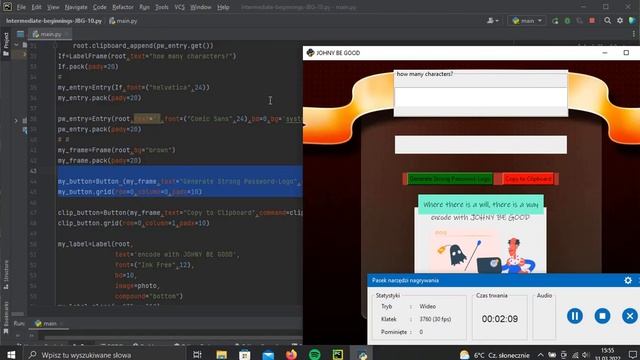Open PyCharm settings gear in top toolbar

point(620,20)
